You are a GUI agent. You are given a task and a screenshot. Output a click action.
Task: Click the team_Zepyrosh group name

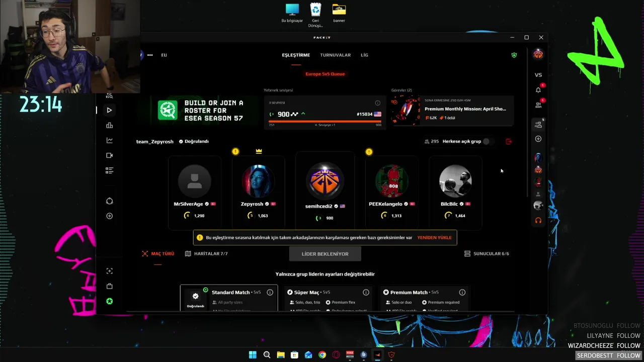[x=154, y=141]
